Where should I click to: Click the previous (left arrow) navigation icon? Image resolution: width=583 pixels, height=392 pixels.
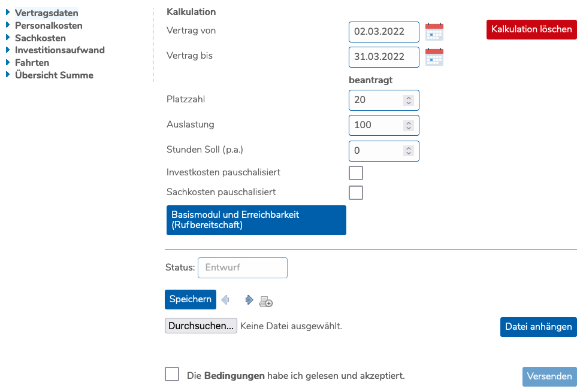(x=226, y=300)
